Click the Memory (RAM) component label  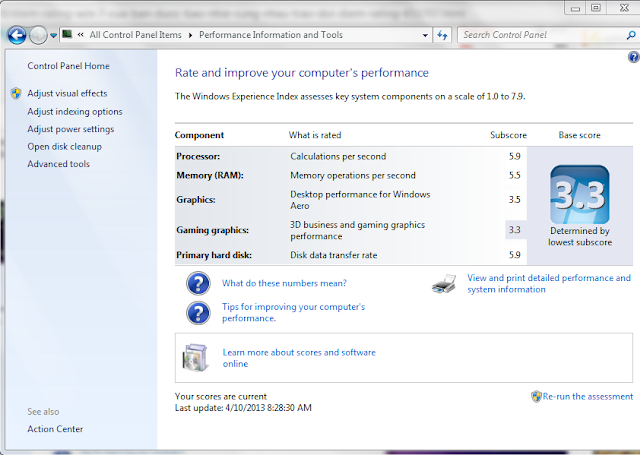(x=210, y=175)
